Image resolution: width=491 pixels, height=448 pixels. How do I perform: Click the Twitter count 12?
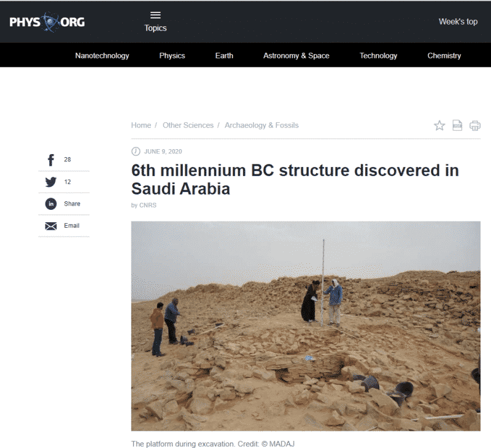point(68,182)
